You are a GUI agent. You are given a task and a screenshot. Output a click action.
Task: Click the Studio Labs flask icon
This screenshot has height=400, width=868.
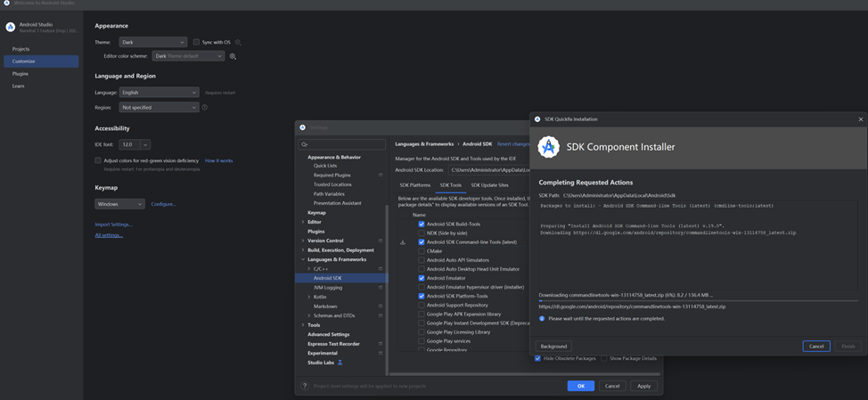pyautogui.click(x=340, y=363)
